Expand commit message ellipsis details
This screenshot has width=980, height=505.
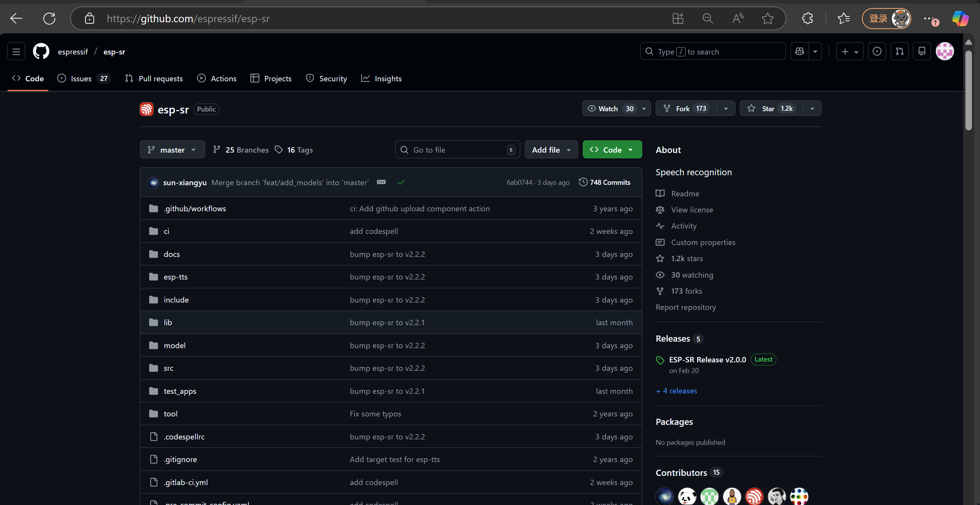click(381, 182)
